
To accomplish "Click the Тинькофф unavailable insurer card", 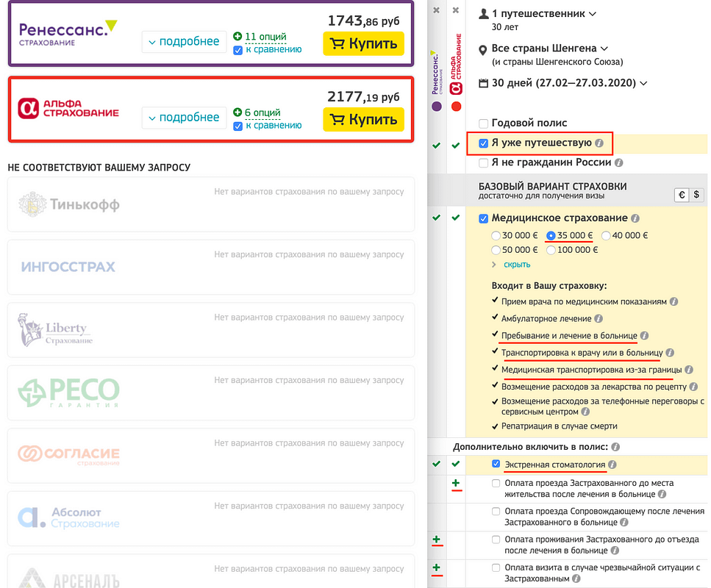I will click(211, 204).
